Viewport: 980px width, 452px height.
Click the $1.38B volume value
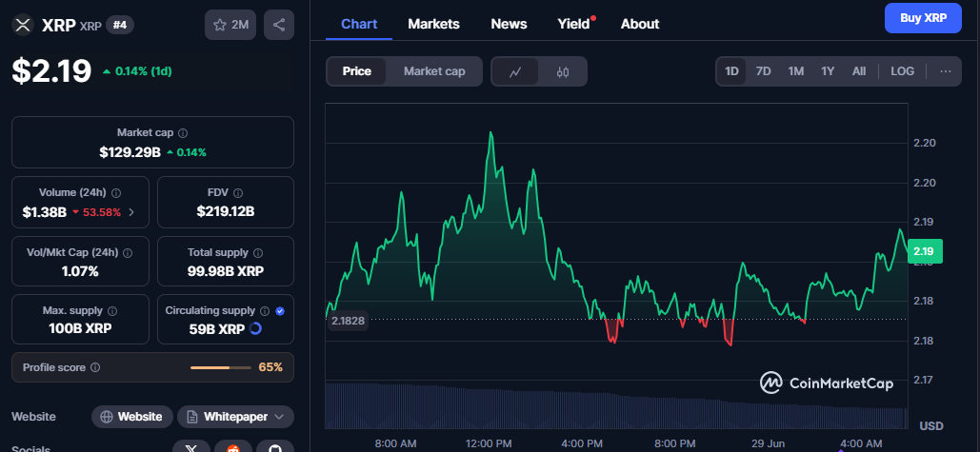click(45, 212)
